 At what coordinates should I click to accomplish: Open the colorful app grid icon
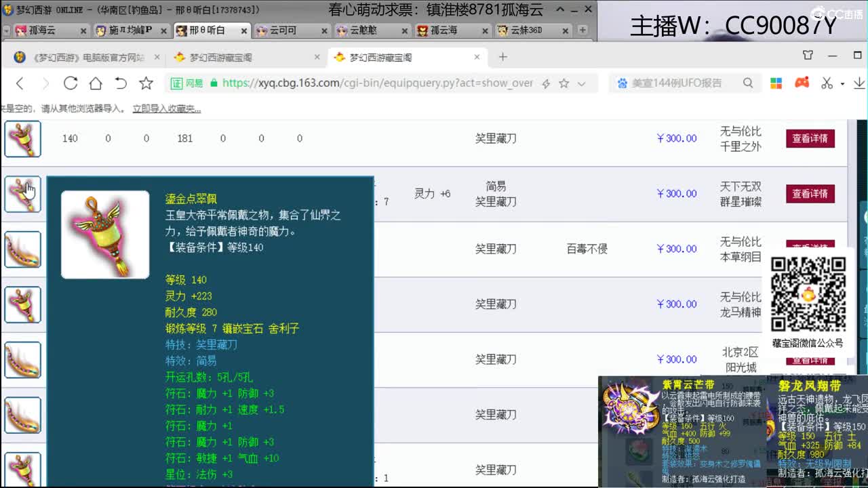point(776,83)
